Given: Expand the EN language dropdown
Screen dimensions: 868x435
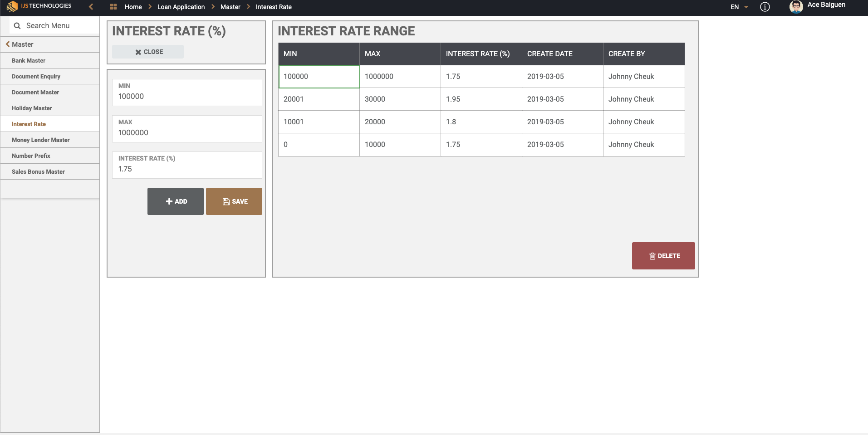Looking at the screenshot, I should 739,7.
